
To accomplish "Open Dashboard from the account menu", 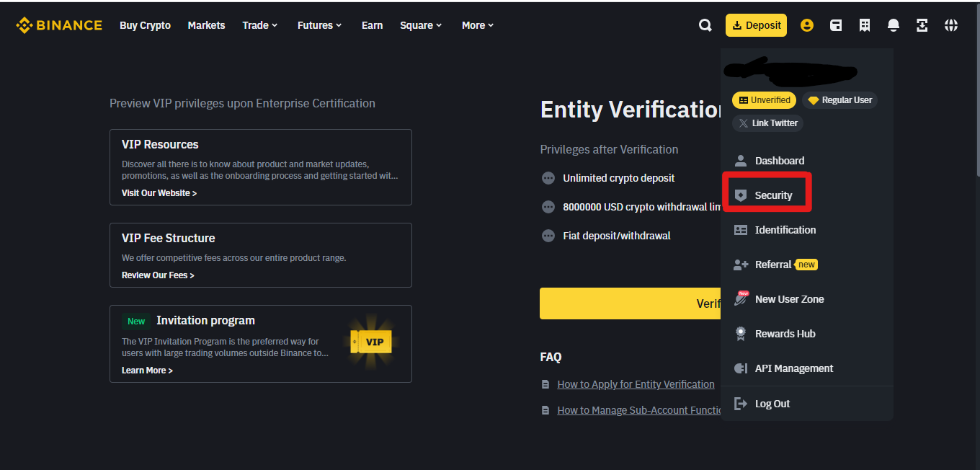I will pos(807,161).
